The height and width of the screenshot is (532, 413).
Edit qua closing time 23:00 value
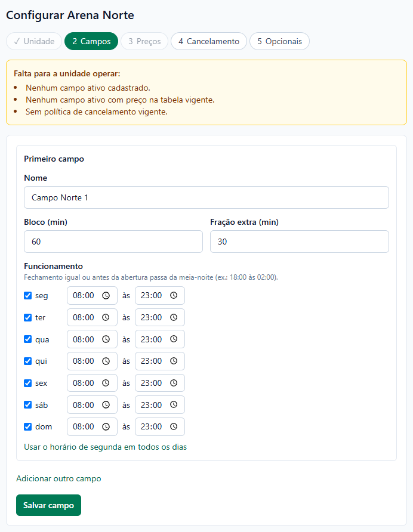[x=152, y=339]
